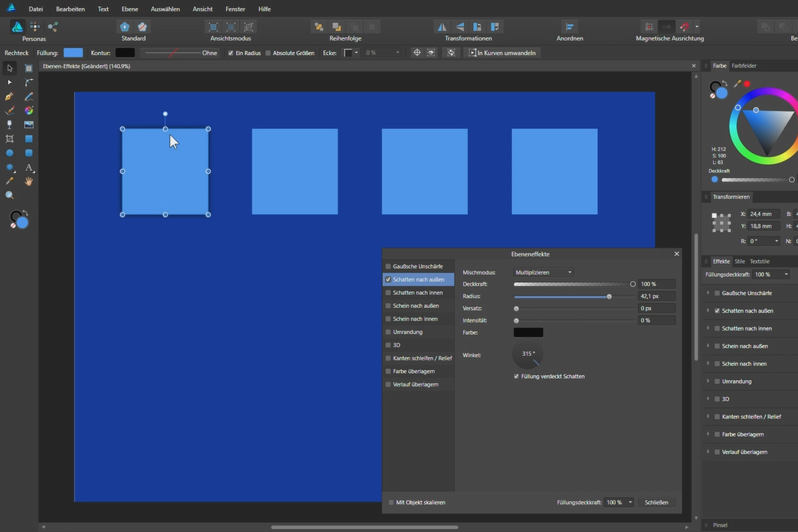Select the Text tool
This screenshot has height=532, width=798.
pyautogui.click(x=28, y=168)
